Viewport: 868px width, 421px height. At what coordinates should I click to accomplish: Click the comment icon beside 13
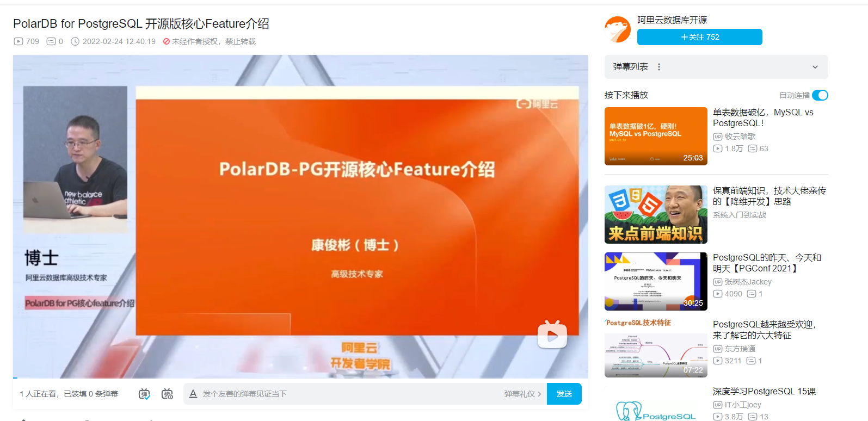click(x=753, y=417)
